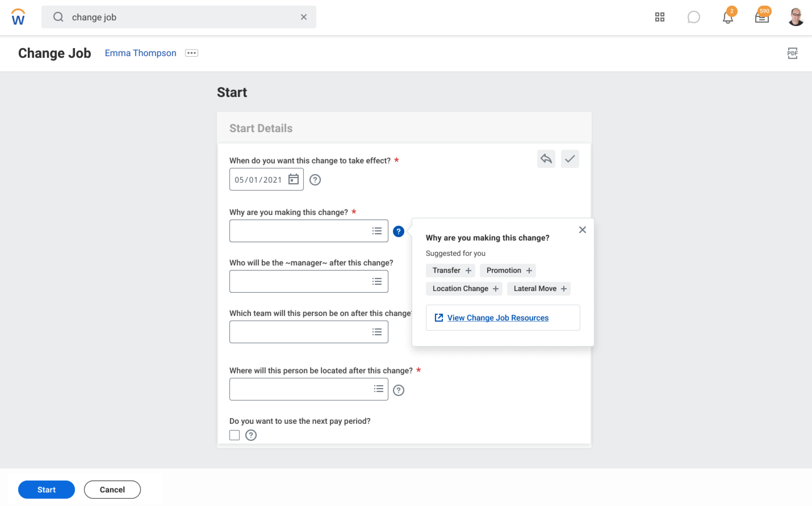The width and height of the screenshot is (812, 506).
Task: Add the Transfer suggested reason
Action: [450, 270]
